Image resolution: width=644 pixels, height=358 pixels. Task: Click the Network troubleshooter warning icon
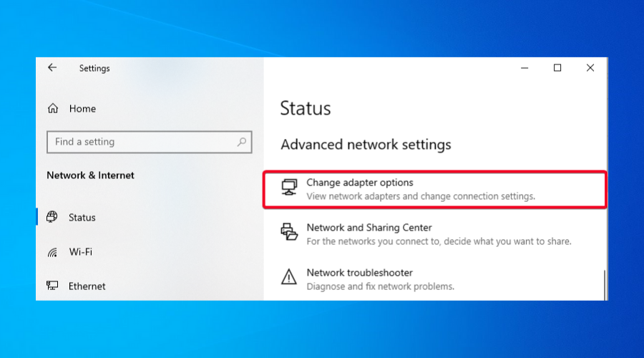coord(289,278)
